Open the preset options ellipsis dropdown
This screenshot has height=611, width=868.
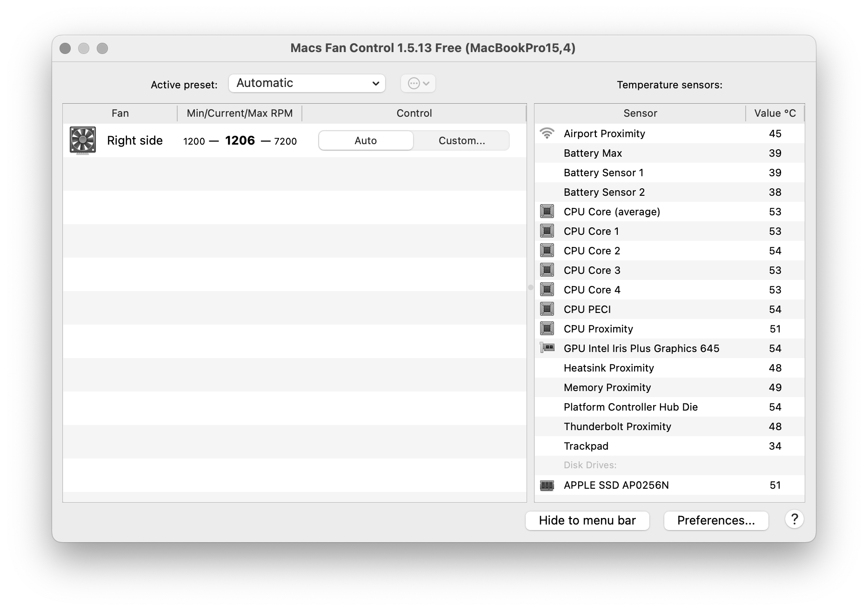pyautogui.click(x=417, y=83)
